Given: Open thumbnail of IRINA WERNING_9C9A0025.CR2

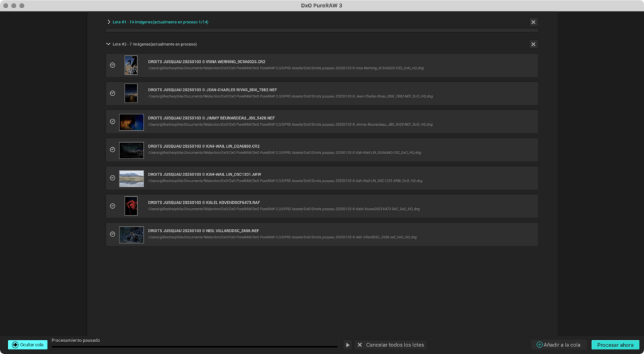Looking at the screenshot, I should (x=131, y=65).
